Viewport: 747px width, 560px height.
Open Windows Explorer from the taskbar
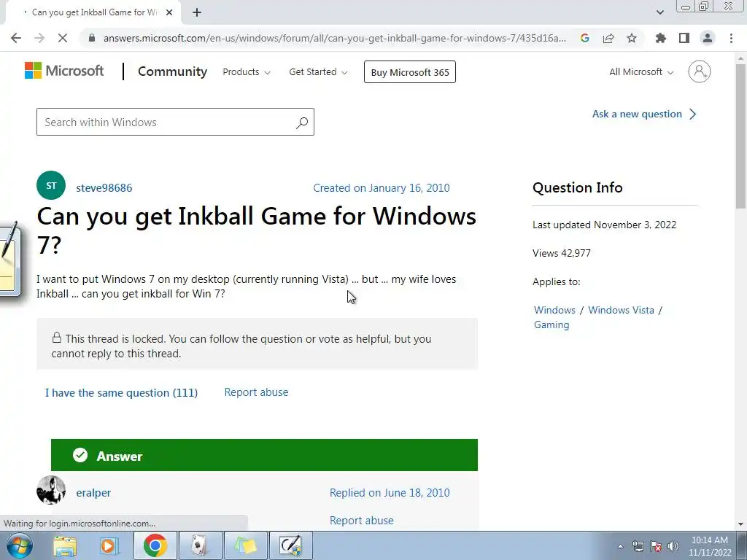[x=64, y=545]
